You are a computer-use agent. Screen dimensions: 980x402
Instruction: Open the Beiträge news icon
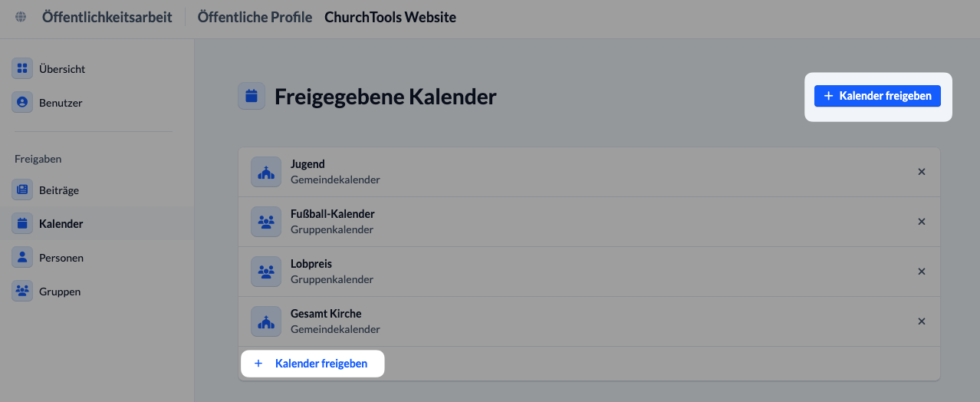pos(22,190)
